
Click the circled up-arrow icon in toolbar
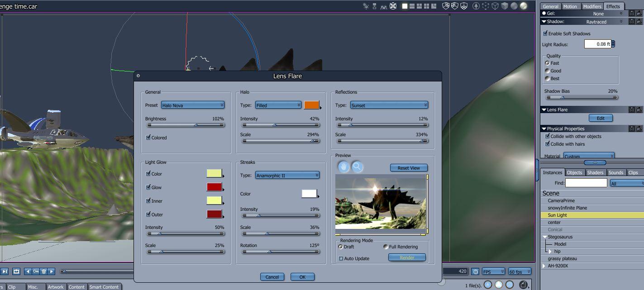[476, 6]
